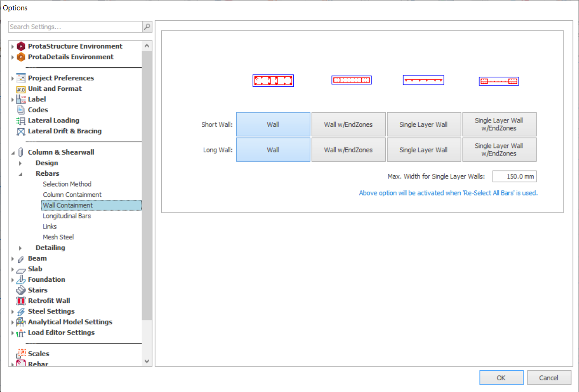Screen dimensions: 579x392
Task: Click the Lateral Loading icon
Action: 21,121
